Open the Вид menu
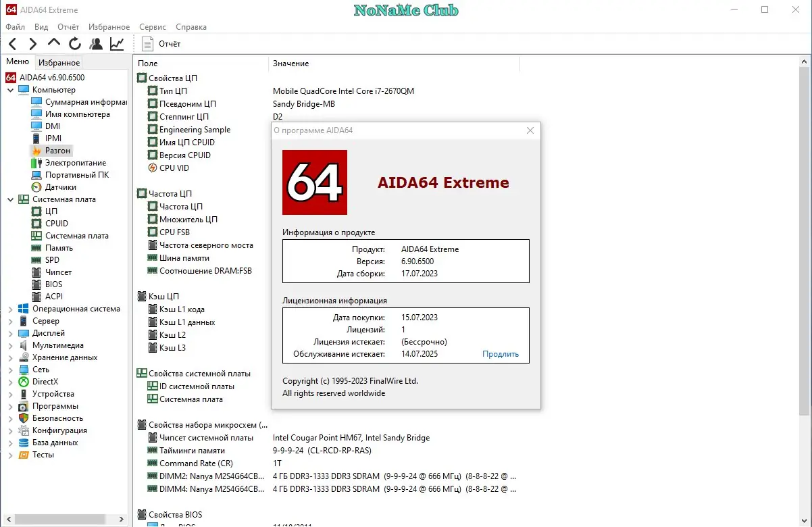Image resolution: width=812 pixels, height=527 pixels. click(x=41, y=27)
